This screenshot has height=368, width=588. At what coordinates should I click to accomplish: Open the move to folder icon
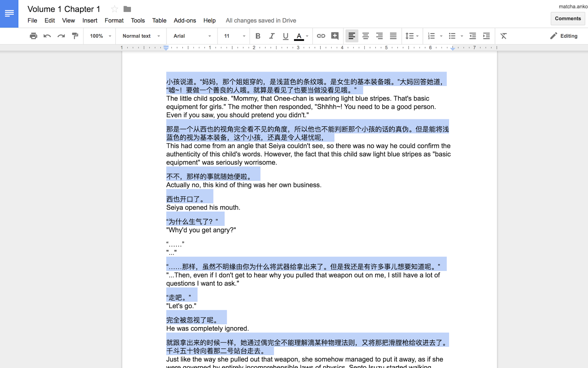[127, 9]
